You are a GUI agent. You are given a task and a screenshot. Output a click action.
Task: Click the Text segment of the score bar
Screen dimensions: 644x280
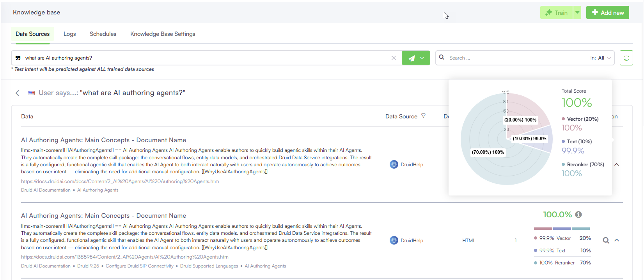pos(562,229)
